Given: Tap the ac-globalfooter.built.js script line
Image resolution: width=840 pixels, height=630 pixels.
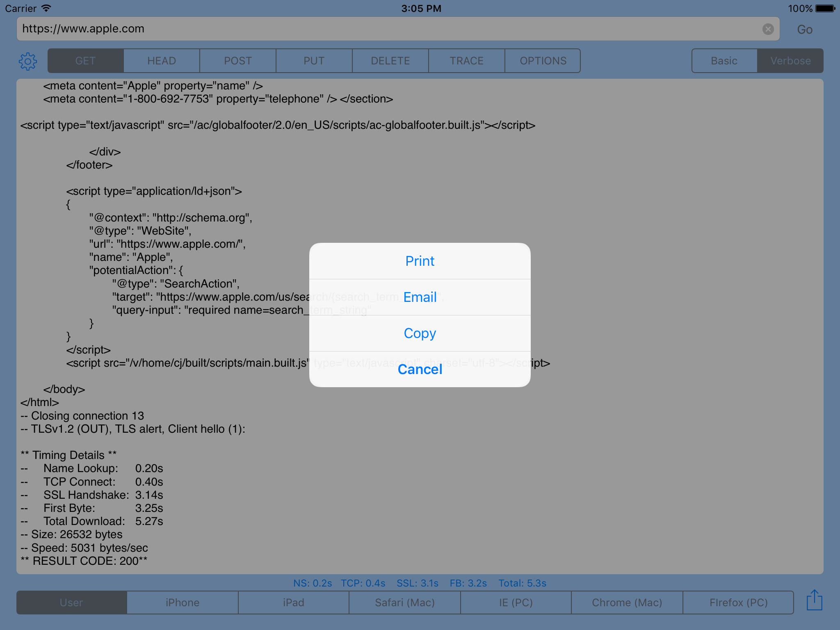Looking at the screenshot, I should click(x=278, y=125).
